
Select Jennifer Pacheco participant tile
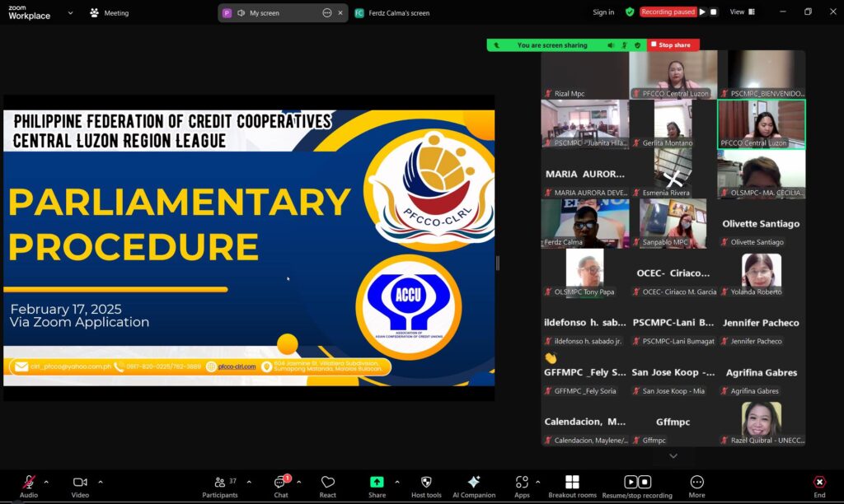[761, 323]
